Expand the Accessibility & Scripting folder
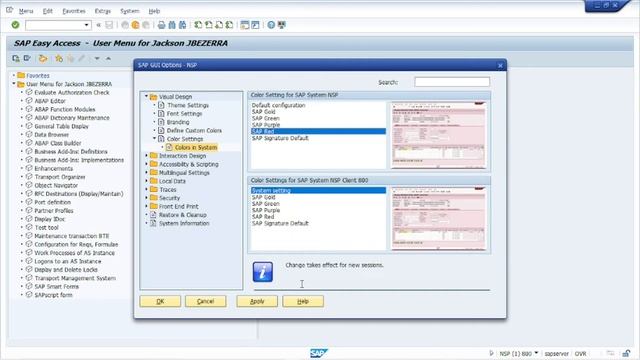Screen dimensions: 640x360 click(146, 164)
